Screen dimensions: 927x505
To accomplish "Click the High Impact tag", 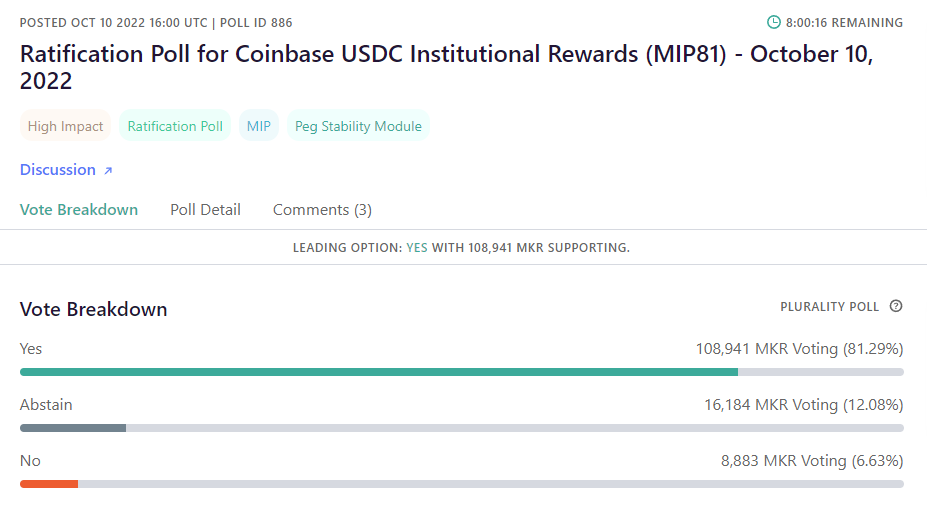I will 65,126.
